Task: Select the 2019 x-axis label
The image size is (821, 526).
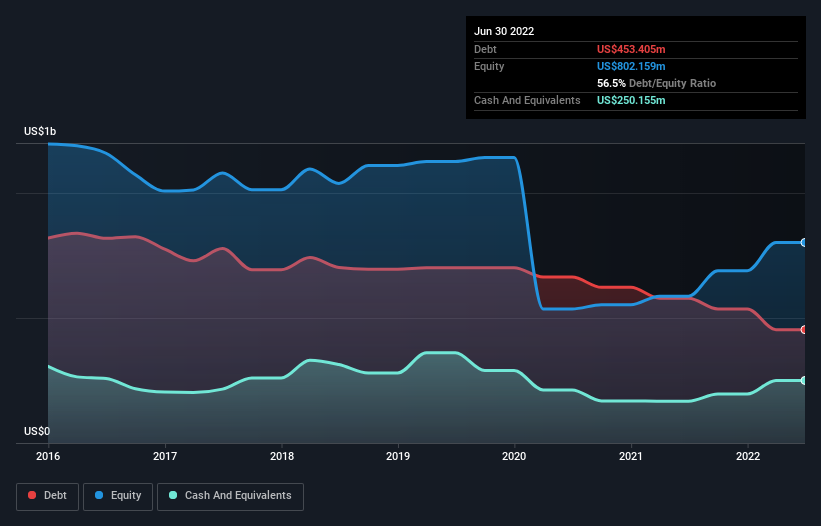Action: point(398,456)
